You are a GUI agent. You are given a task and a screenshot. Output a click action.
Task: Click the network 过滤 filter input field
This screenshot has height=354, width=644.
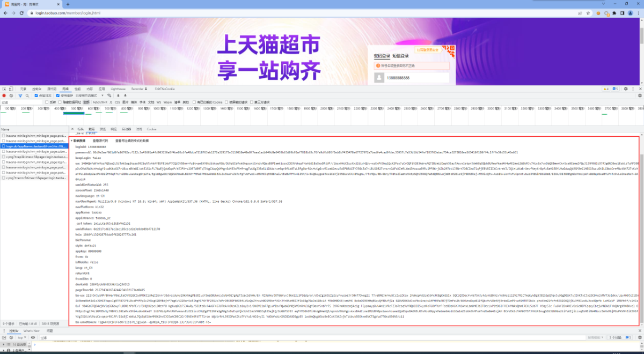click(21, 102)
